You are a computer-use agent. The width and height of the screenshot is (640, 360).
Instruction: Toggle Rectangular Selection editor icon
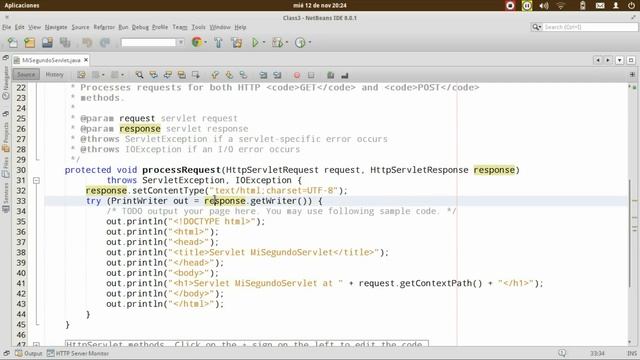click(x=196, y=75)
